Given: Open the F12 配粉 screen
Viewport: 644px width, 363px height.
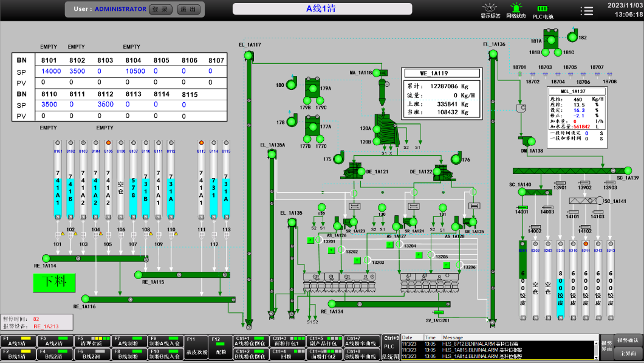Looking at the screenshot, I should tap(220, 347).
